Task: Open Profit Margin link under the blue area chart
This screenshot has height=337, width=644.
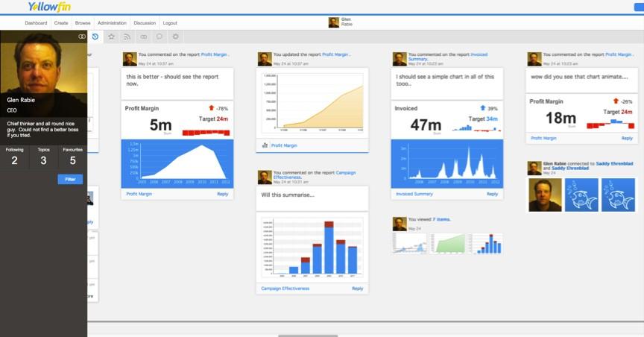Action: 139,194
